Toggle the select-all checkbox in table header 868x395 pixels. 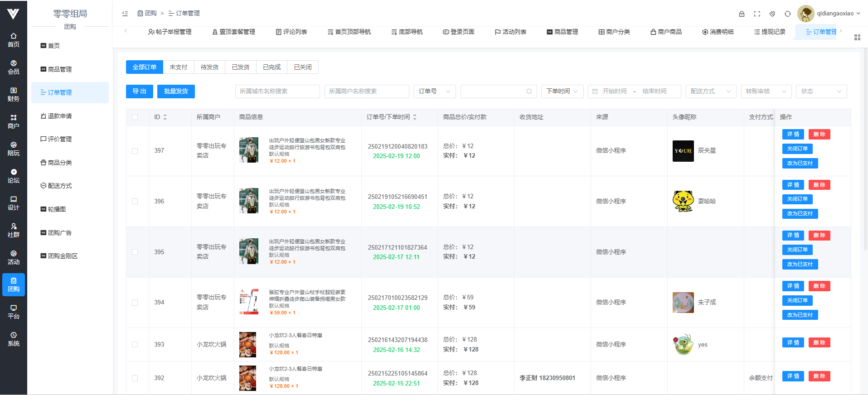[x=135, y=117]
